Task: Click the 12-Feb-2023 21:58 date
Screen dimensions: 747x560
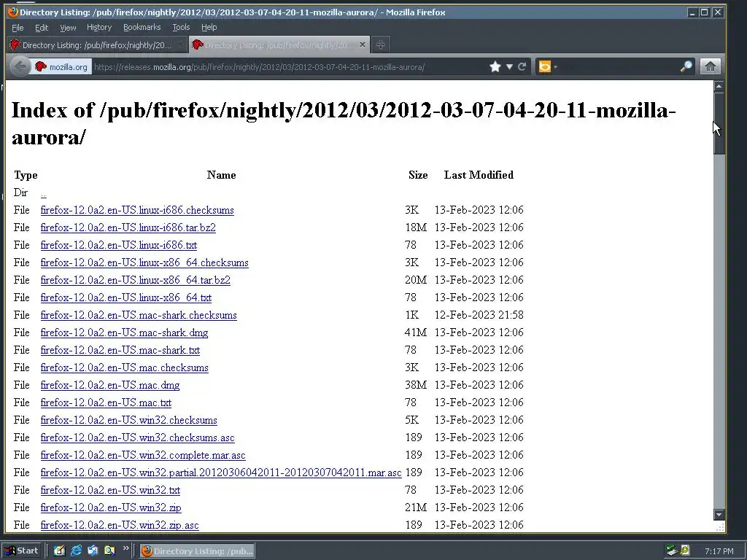Action: pyautogui.click(x=479, y=315)
